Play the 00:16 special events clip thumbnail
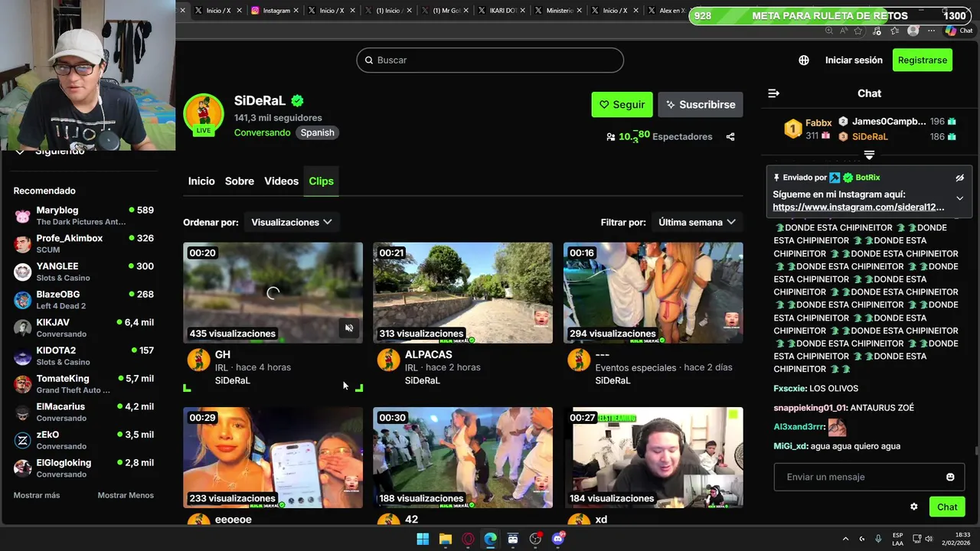980x551 pixels. pos(653,292)
